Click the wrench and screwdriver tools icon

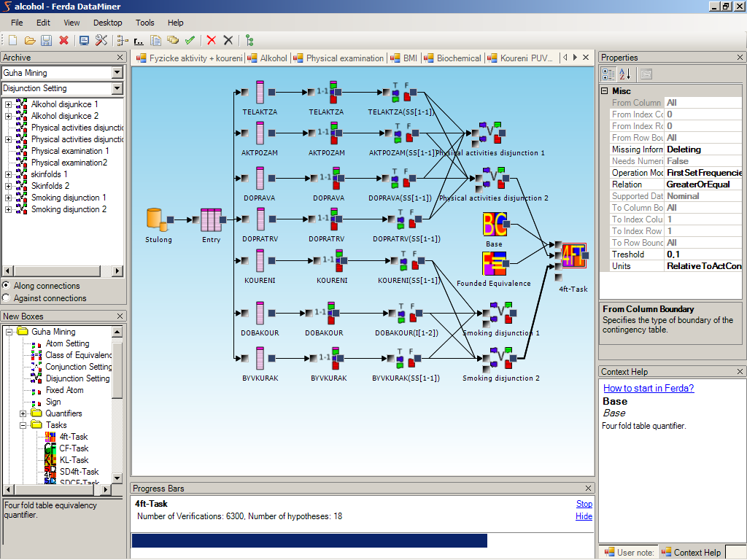tap(101, 41)
